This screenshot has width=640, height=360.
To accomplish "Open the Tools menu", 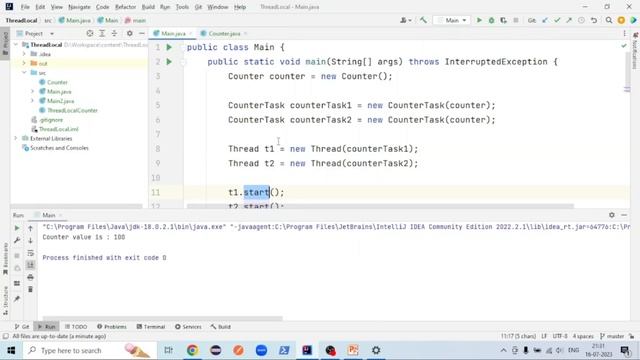I will point(182,7).
